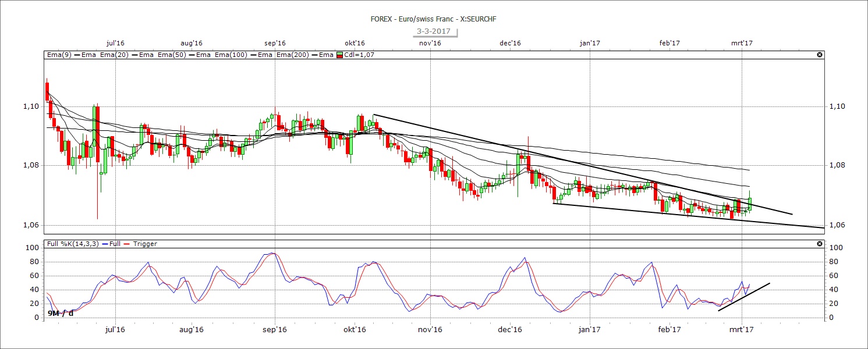Click the left stochastic axis value 60
The width and height of the screenshot is (868, 349).
coord(34,275)
